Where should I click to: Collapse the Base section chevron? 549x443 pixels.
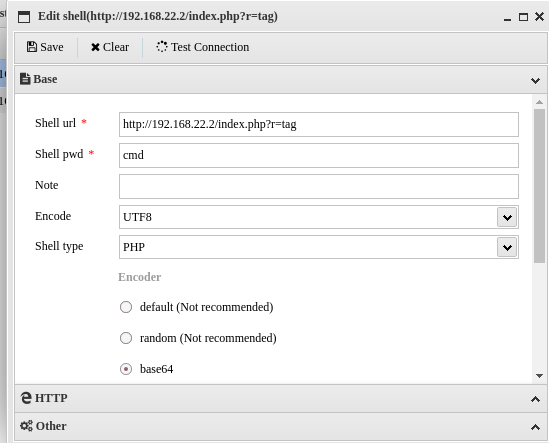535,81
